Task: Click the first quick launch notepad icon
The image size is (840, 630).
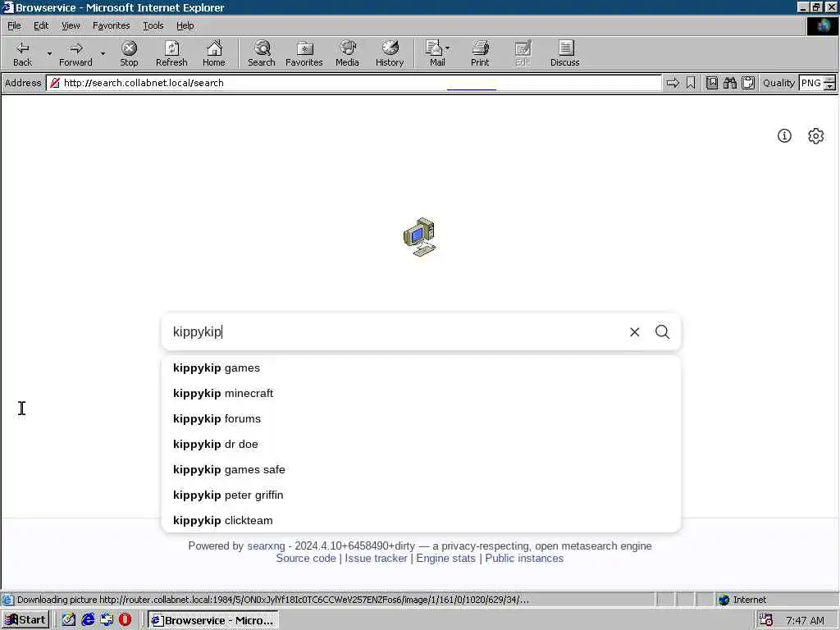Action: click(69, 620)
